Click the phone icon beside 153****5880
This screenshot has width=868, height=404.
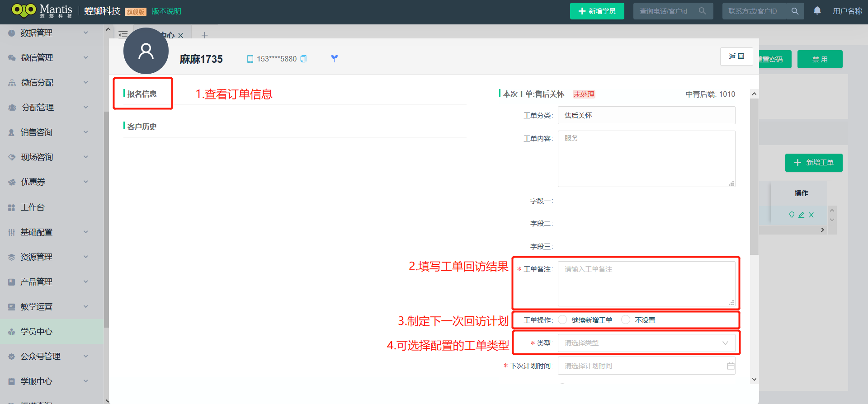(x=250, y=59)
